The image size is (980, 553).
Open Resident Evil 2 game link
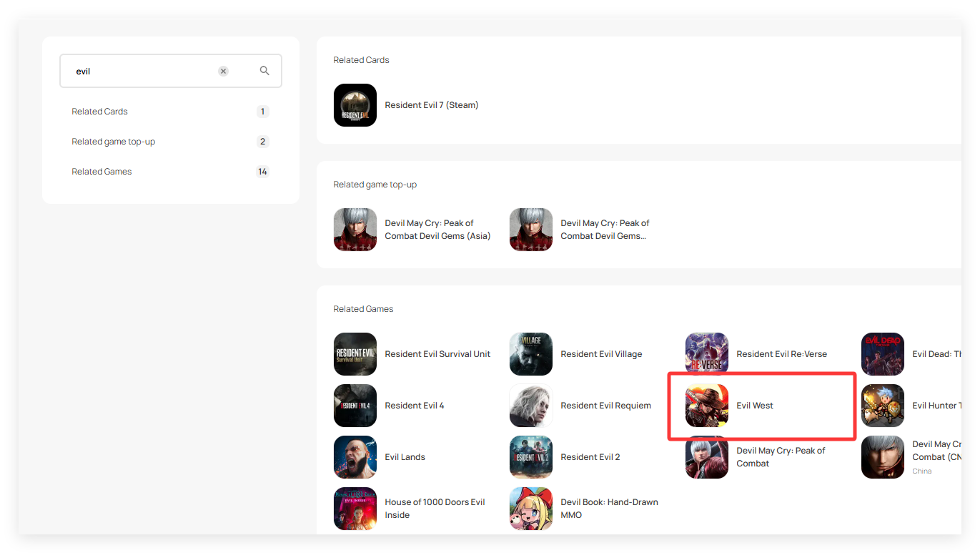pyautogui.click(x=590, y=457)
